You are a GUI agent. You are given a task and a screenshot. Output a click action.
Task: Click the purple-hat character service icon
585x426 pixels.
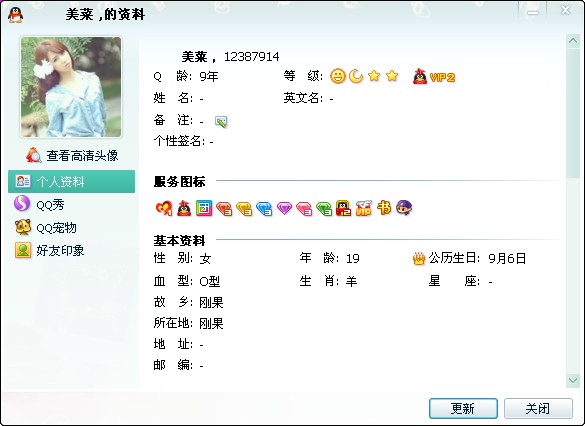[x=404, y=207]
